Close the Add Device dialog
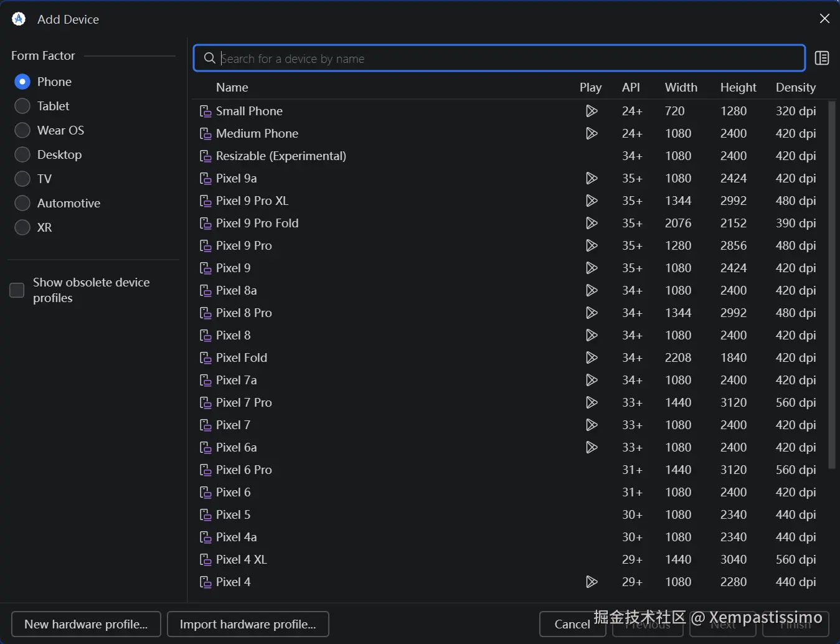 coord(824,19)
